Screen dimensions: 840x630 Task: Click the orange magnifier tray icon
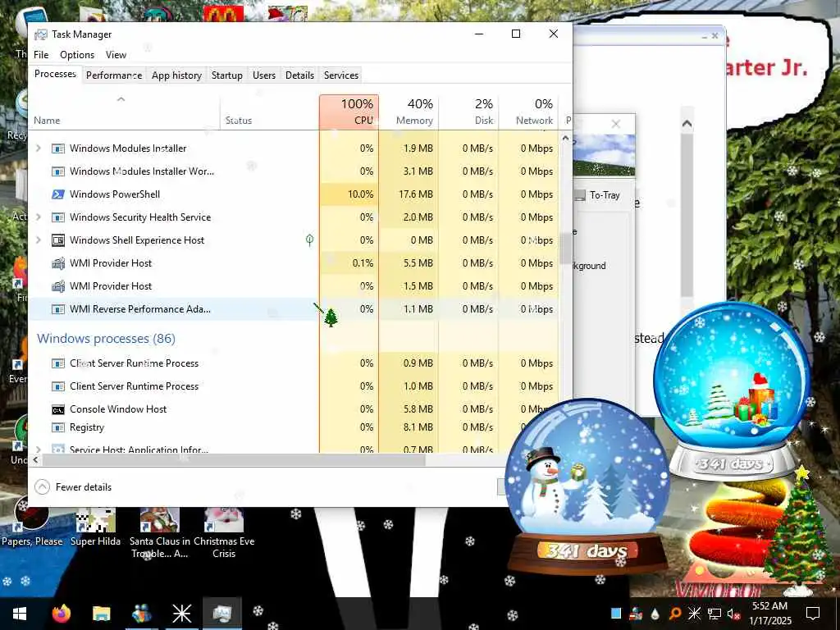pyautogui.click(x=675, y=614)
